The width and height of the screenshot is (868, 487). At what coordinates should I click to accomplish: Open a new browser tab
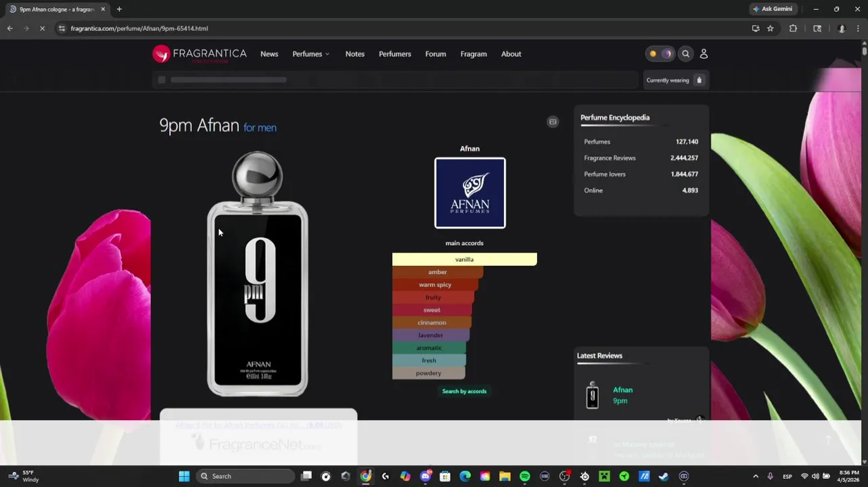pyautogui.click(x=119, y=9)
